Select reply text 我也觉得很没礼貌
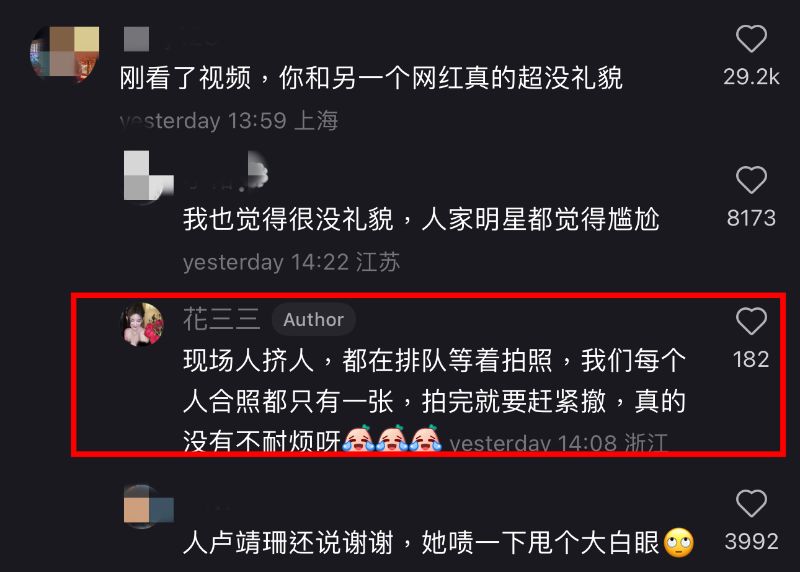This screenshot has height=572, width=800. 288,219
